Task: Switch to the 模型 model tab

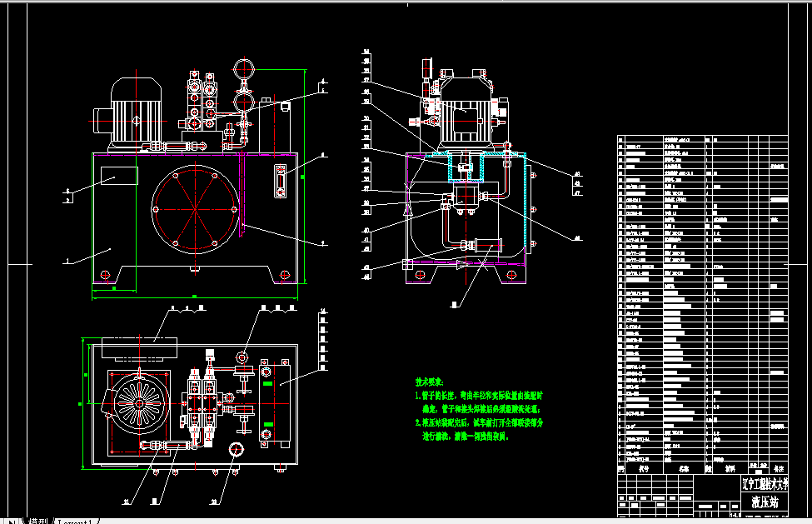Action: point(37,521)
